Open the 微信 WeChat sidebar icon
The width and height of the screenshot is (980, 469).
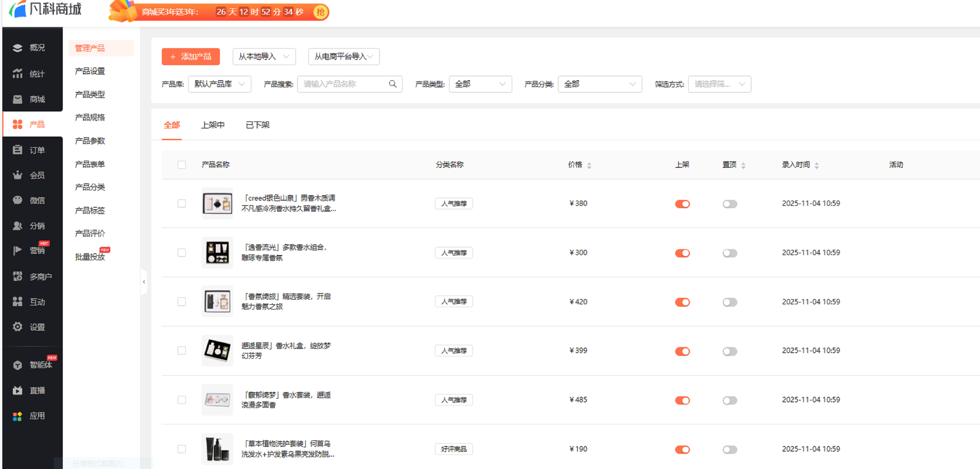(17, 200)
